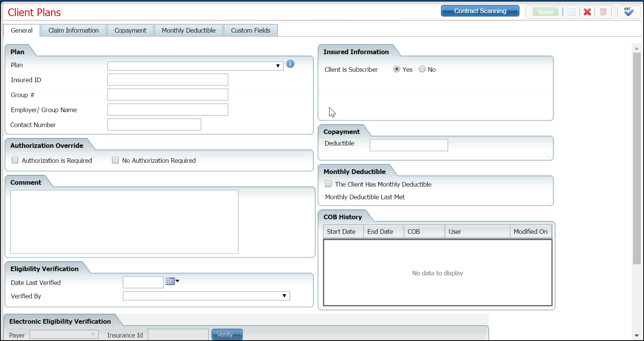The image size is (644, 341).
Task: Click the trash delete icon
Action: click(x=603, y=12)
